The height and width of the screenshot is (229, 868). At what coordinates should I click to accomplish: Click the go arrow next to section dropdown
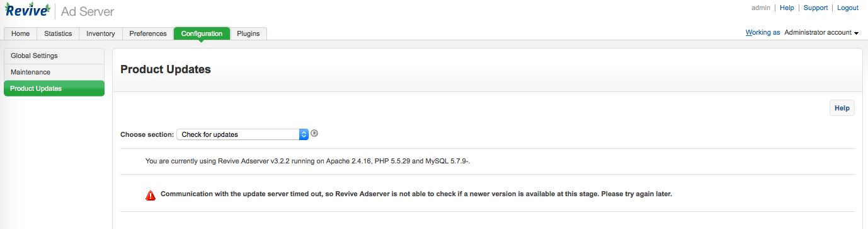pos(314,133)
